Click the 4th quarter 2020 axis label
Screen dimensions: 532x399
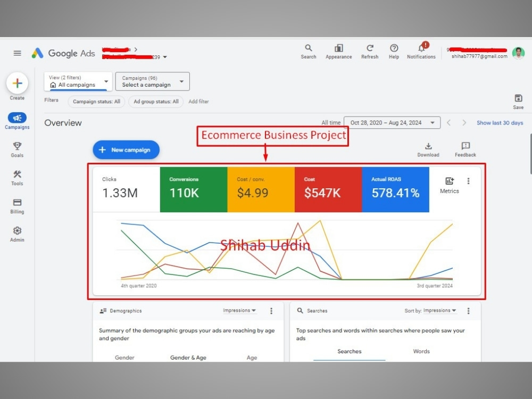[x=138, y=286]
